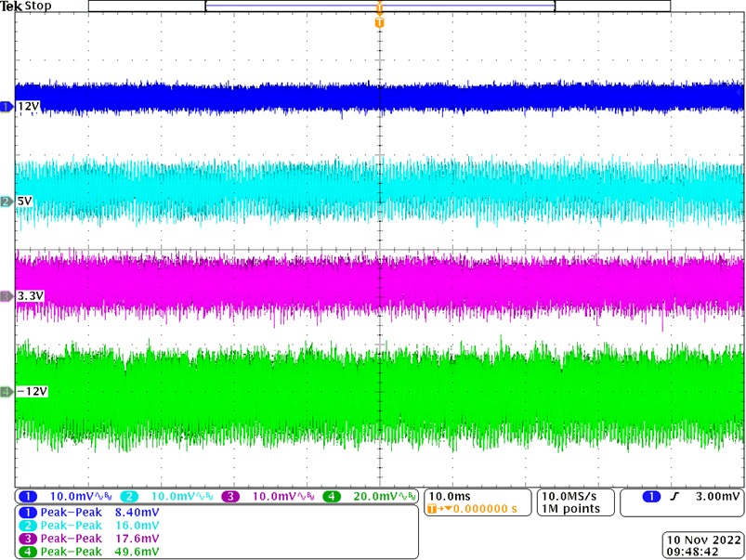Click the 5V waveform label
Viewport: 746px width, 560px height.
point(25,202)
